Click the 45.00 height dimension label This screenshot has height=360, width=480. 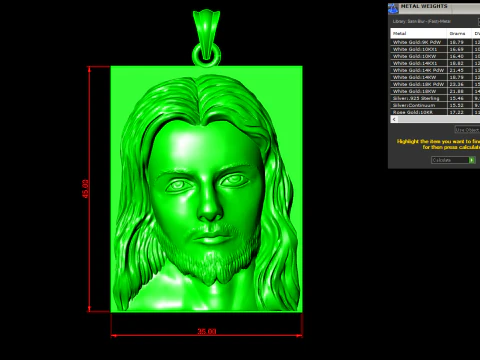(85, 189)
